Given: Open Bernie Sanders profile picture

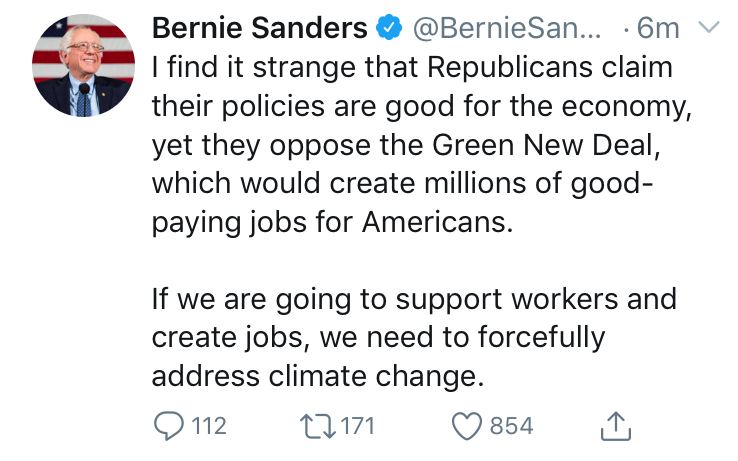Looking at the screenshot, I should coord(83,65).
